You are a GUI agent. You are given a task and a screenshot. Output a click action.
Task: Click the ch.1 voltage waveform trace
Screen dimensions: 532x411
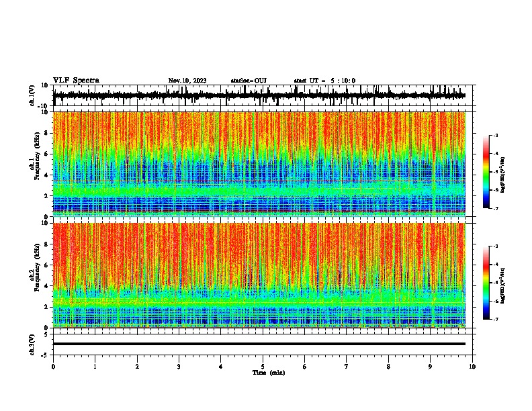click(259, 95)
